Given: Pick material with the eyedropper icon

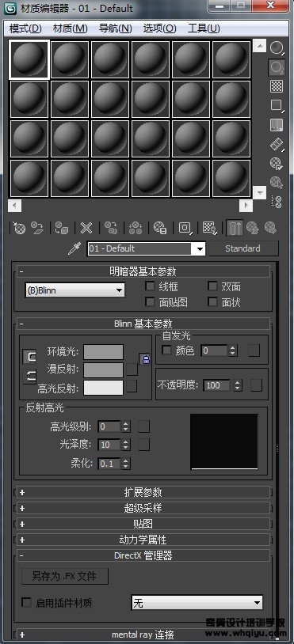Looking at the screenshot, I should tap(74, 249).
